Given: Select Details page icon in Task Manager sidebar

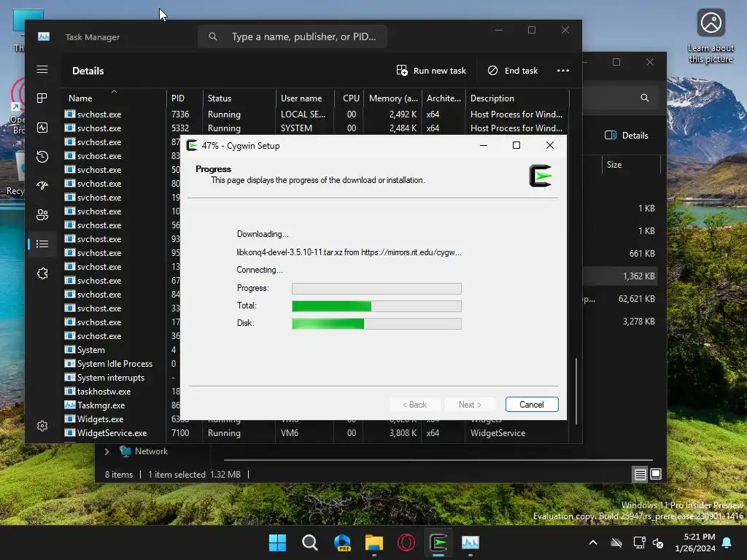Looking at the screenshot, I should pyautogui.click(x=42, y=244).
